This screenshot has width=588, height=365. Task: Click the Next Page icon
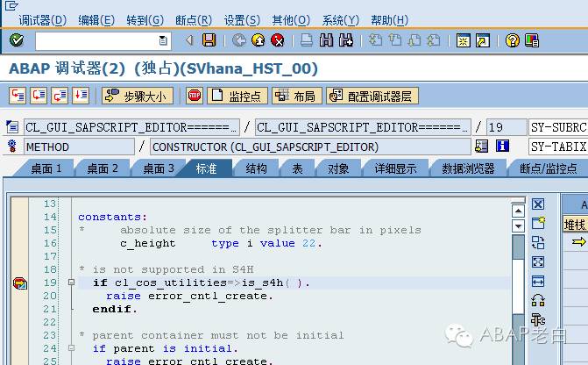pos(414,40)
